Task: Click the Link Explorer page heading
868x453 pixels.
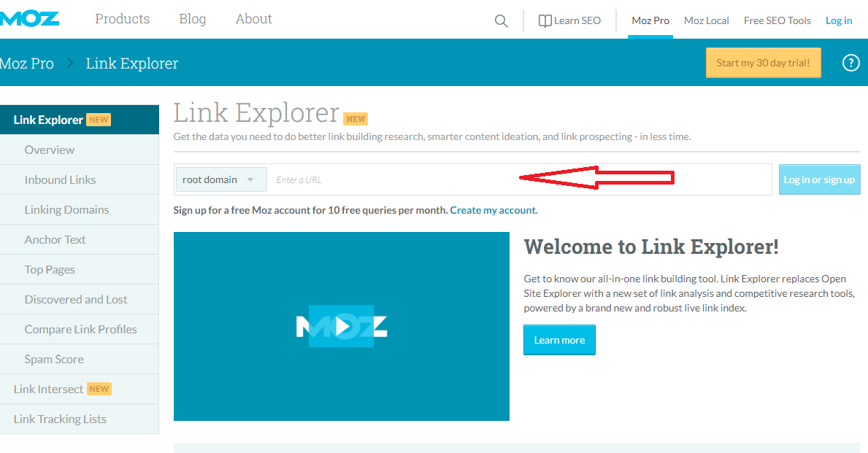Action: [256, 113]
